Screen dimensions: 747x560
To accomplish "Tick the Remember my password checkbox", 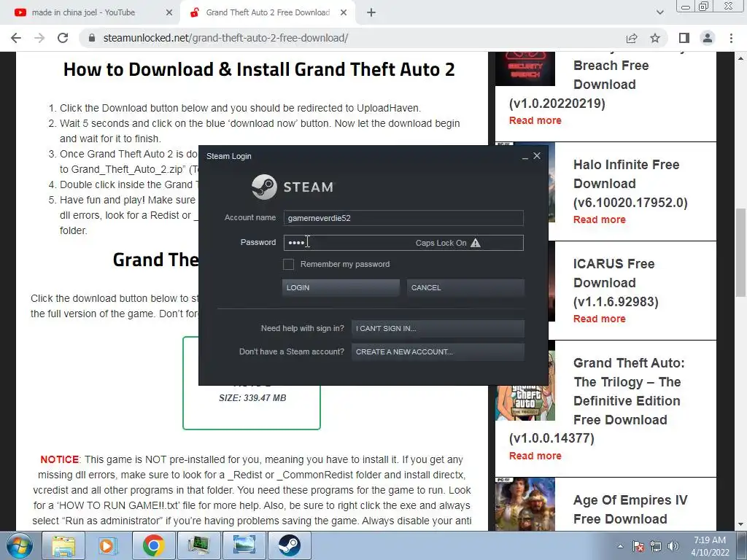I will [288, 264].
